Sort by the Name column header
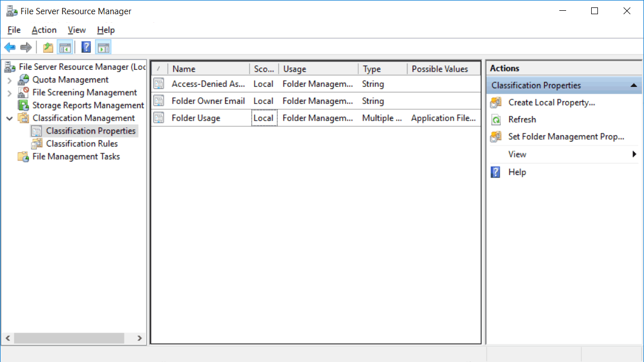The image size is (644, 362). pyautogui.click(x=209, y=69)
